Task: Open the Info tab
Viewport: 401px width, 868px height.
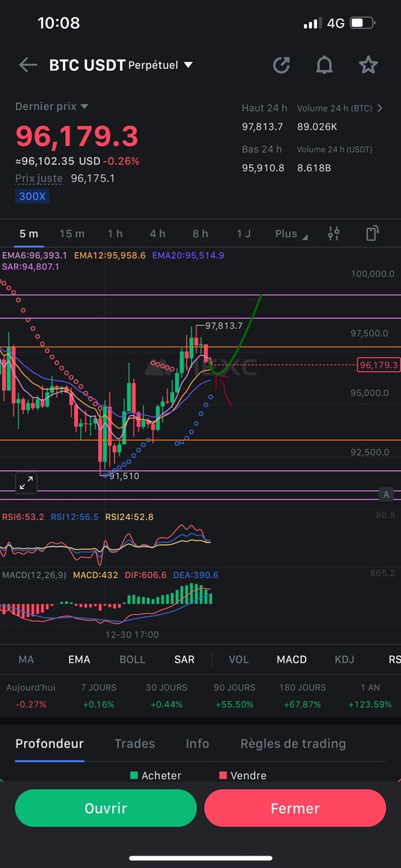Action: [x=197, y=744]
